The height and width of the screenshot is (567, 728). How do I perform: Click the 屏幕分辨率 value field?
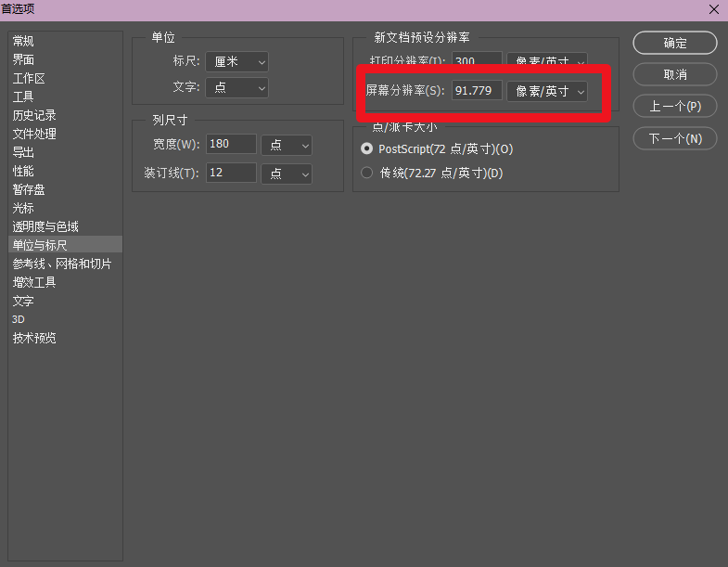coord(477,91)
